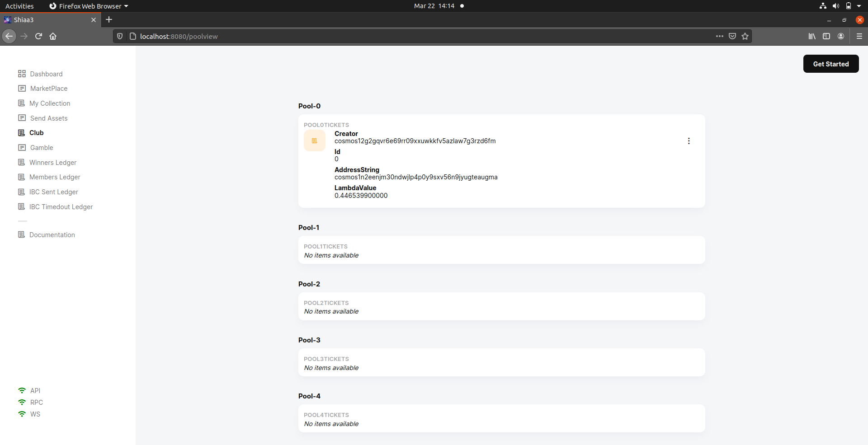This screenshot has width=868, height=445.
Task: Open the Documentation link
Action: (x=46, y=235)
